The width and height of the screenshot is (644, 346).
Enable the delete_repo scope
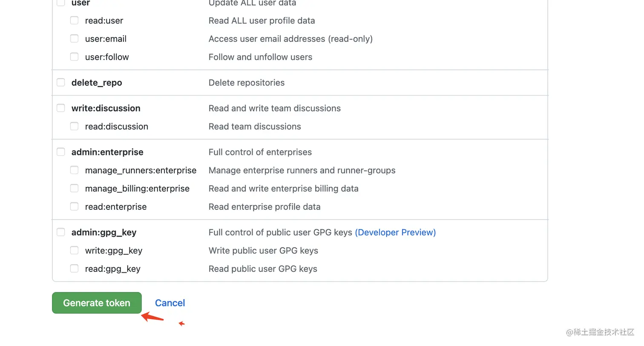(61, 83)
